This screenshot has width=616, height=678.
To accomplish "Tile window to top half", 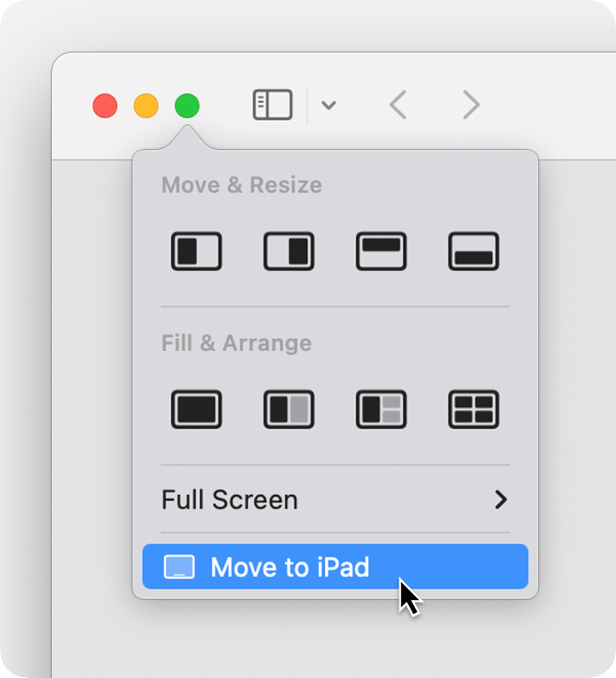I will 382,251.
